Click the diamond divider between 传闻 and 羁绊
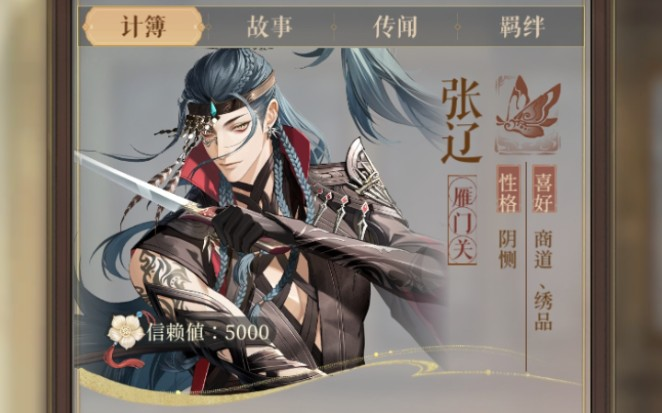Image resolution: width=662 pixels, height=413 pixels. click(x=458, y=27)
